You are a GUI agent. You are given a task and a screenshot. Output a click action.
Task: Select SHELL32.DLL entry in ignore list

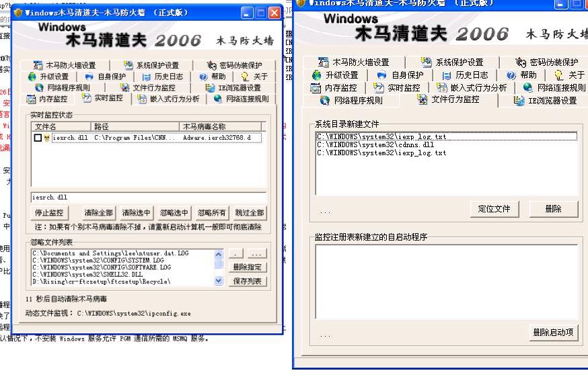(87, 274)
